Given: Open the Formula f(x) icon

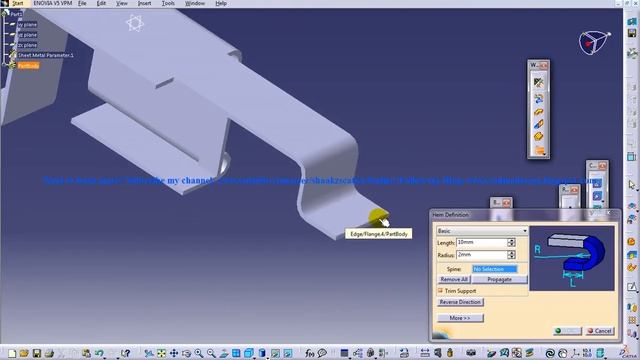Looking at the screenshot, I should pyautogui.click(x=310, y=353).
